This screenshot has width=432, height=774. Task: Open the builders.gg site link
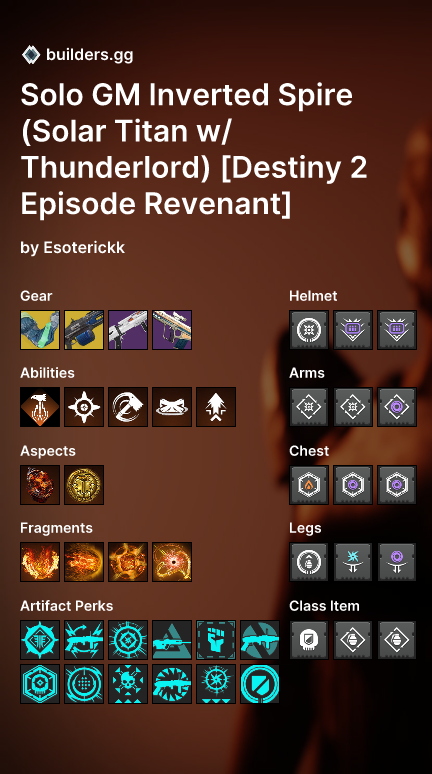tap(89, 55)
